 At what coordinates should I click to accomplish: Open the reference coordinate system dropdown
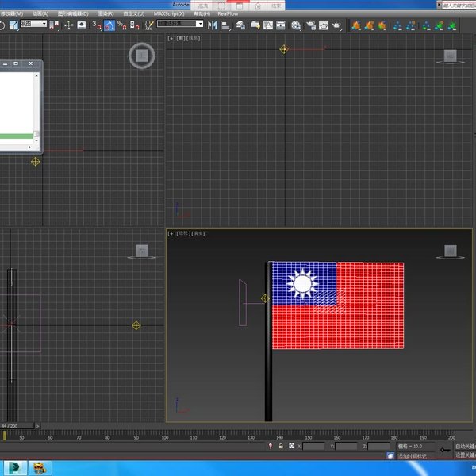point(33,24)
